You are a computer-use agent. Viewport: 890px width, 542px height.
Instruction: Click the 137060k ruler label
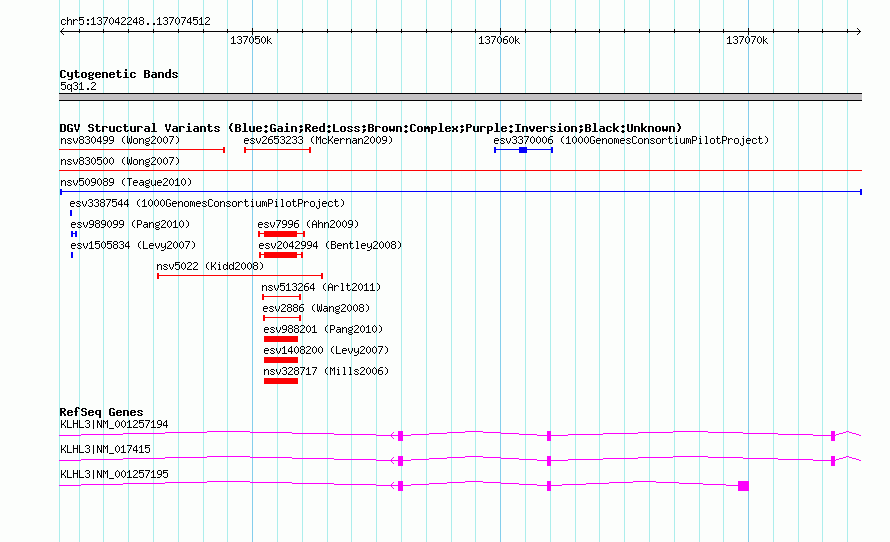[499, 40]
